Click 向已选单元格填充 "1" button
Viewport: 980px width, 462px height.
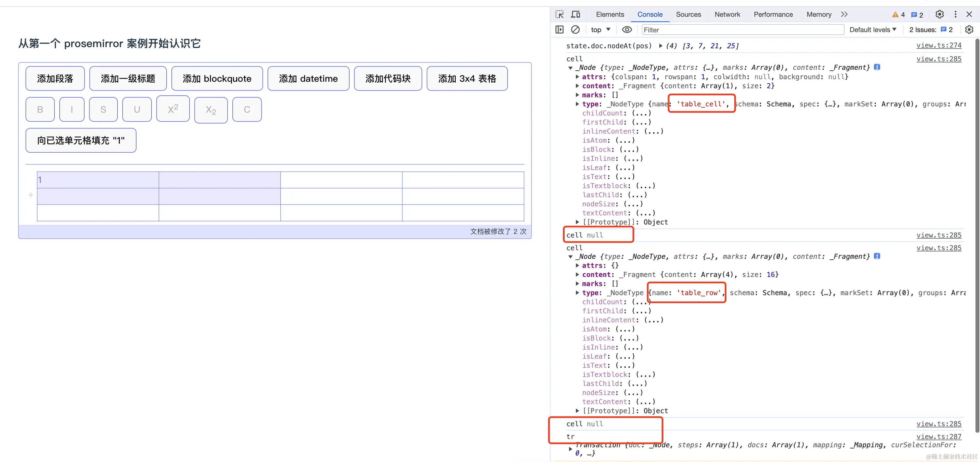[x=81, y=140]
